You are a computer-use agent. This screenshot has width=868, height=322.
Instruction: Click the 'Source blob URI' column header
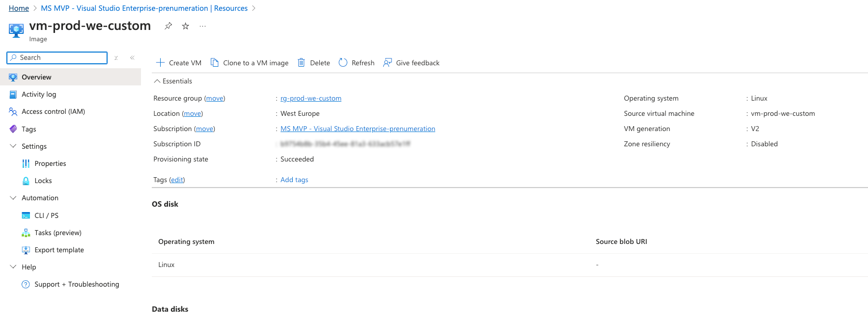pyautogui.click(x=621, y=241)
